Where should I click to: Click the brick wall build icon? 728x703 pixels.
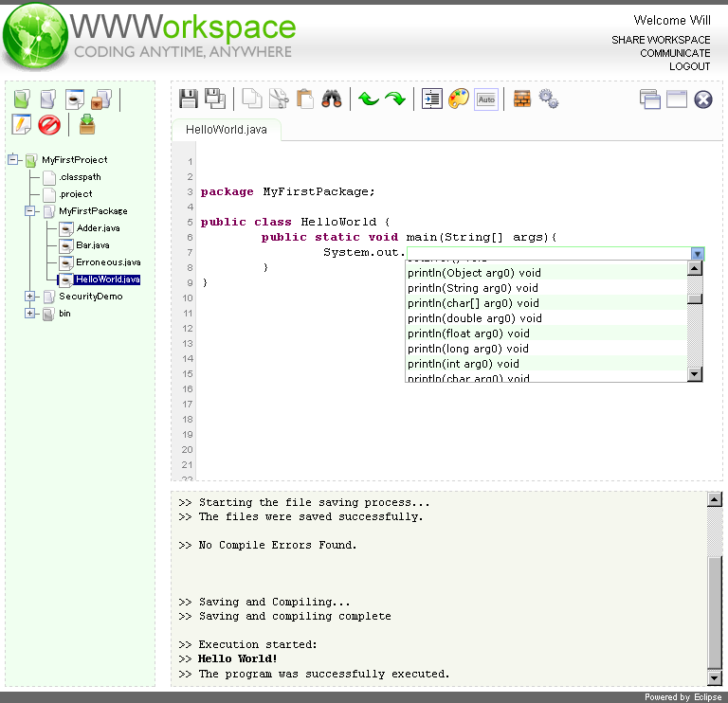tap(521, 99)
